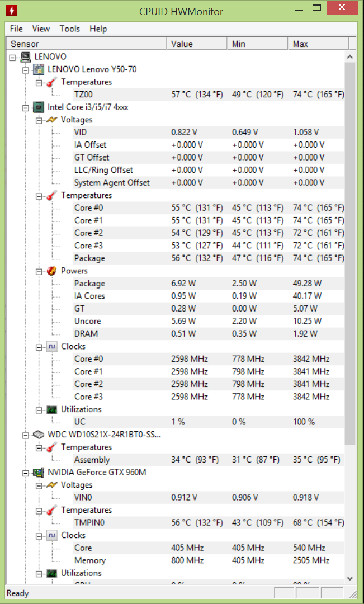Image resolution: width=364 pixels, height=604 pixels.
Task: Collapse the WDC hard drive node
Action: (25, 435)
